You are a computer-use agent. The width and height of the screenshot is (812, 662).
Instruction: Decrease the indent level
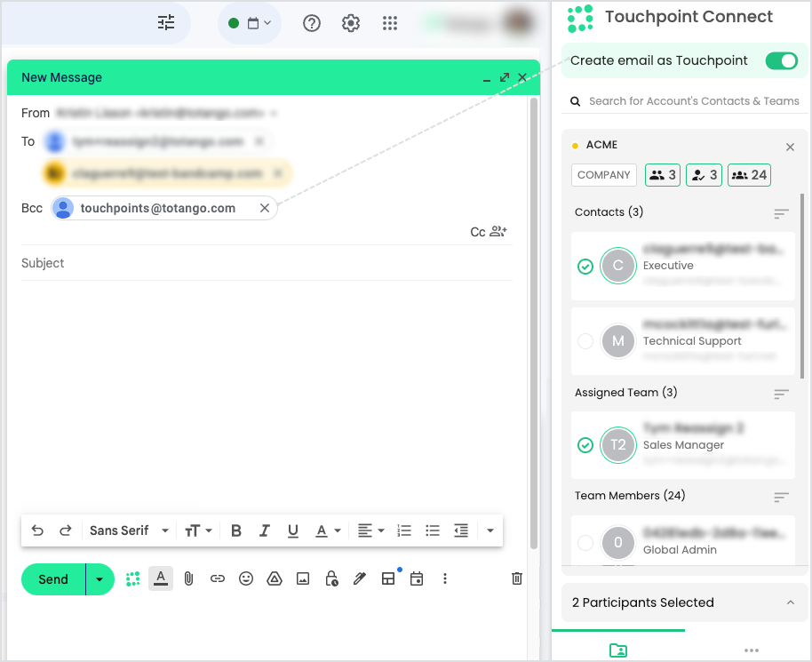[x=461, y=530]
